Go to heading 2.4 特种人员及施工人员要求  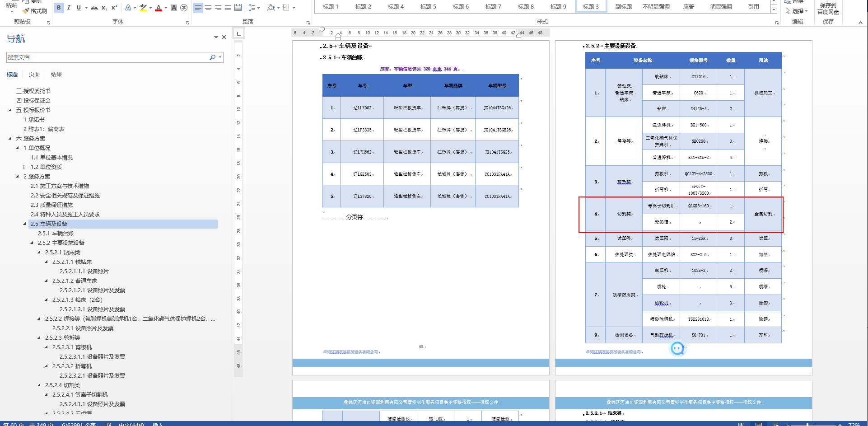point(65,215)
